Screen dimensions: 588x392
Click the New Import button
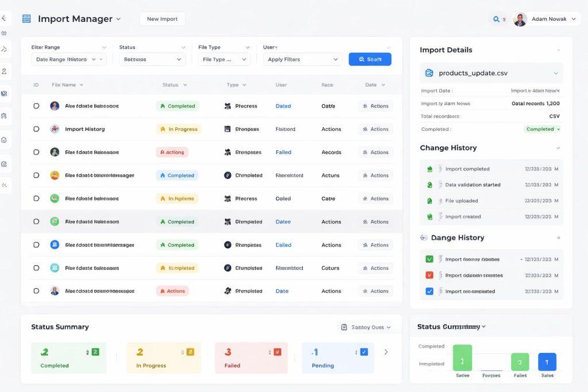coord(162,19)
